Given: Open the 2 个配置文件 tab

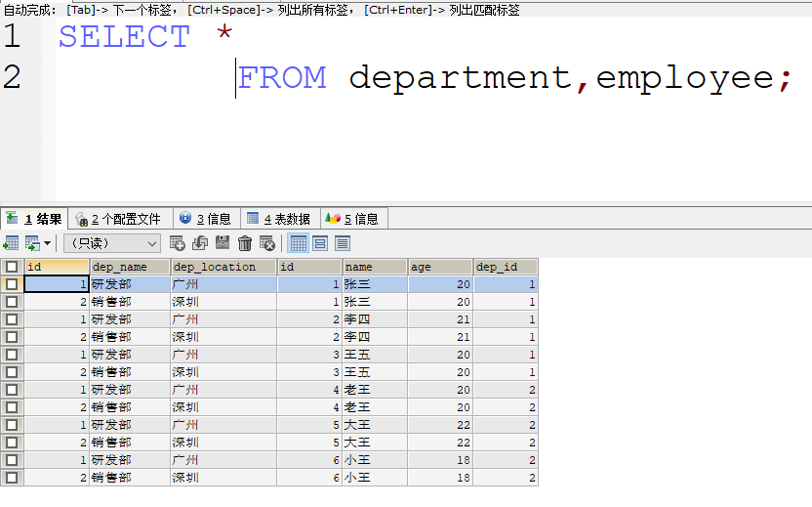Looking at the screenshot, I should click(x=120, y=219).
